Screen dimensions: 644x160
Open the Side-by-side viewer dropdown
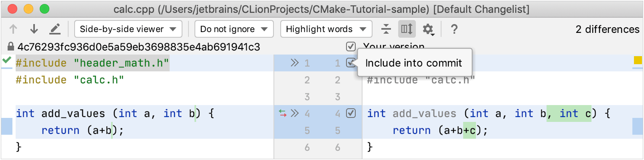[128, 29]
